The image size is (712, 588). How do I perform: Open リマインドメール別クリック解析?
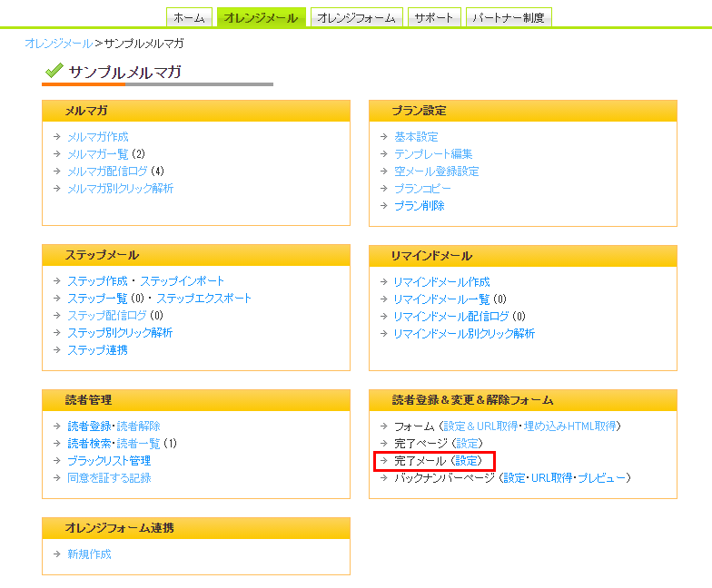pos(464,334)
